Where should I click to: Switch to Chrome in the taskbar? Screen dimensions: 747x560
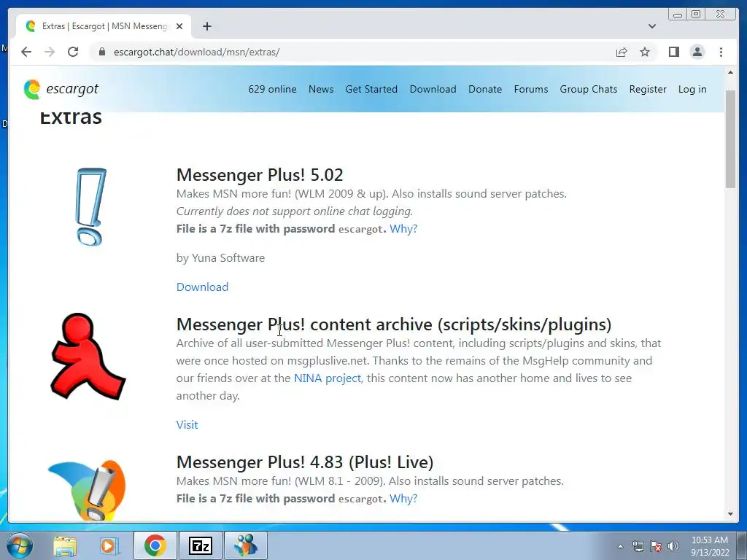click(x=155, y=545)
